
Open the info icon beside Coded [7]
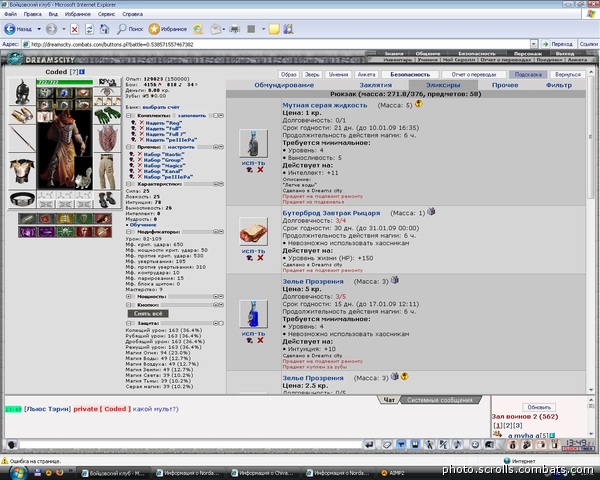pyautogui.click(x=82, y=72)
